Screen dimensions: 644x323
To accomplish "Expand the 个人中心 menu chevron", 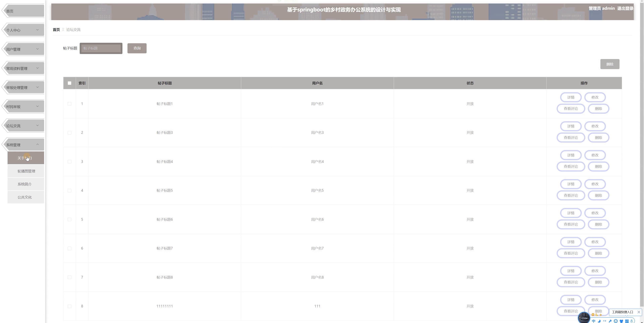I will pos(38,30).
